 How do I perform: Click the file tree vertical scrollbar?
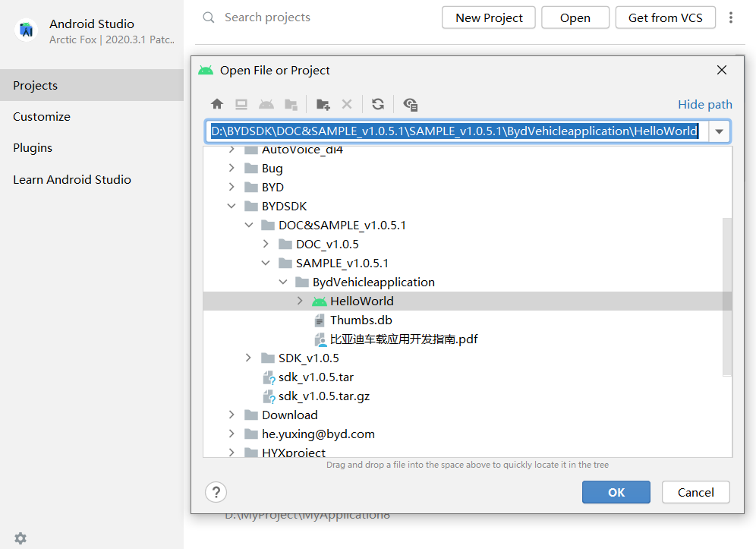coord(727,297)
